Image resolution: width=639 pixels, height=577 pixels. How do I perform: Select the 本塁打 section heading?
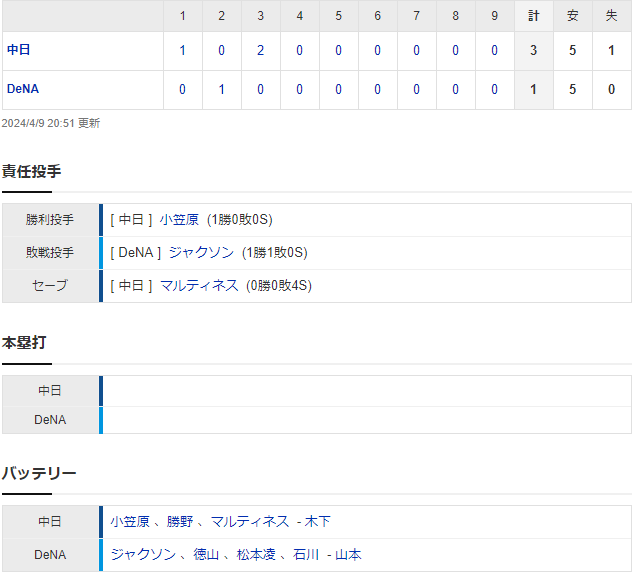click(x=24, y=343)
